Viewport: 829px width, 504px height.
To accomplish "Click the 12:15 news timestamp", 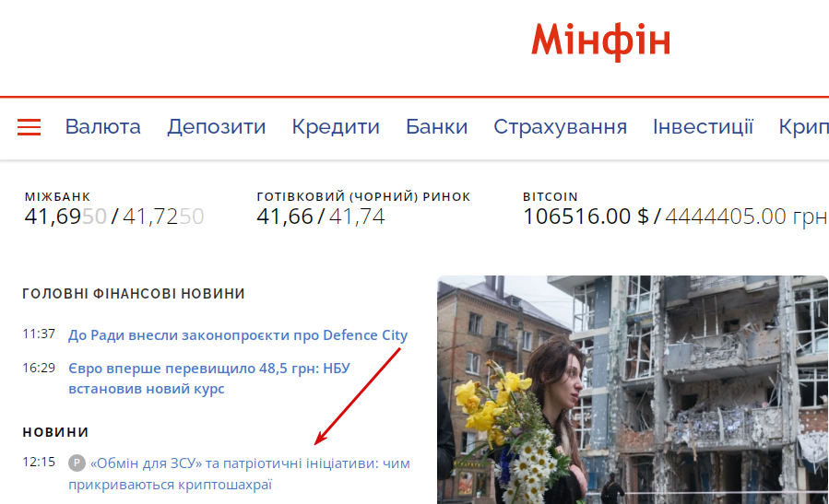I will 39,462.
